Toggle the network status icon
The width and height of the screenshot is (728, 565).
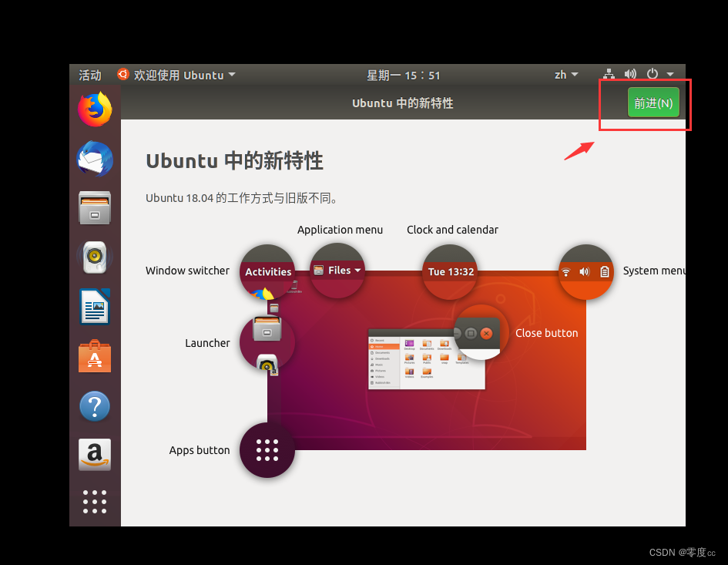609,73
